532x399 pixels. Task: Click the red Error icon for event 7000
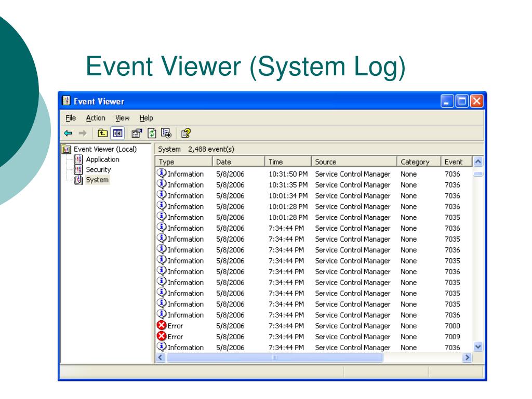click(x=162, y=325)
